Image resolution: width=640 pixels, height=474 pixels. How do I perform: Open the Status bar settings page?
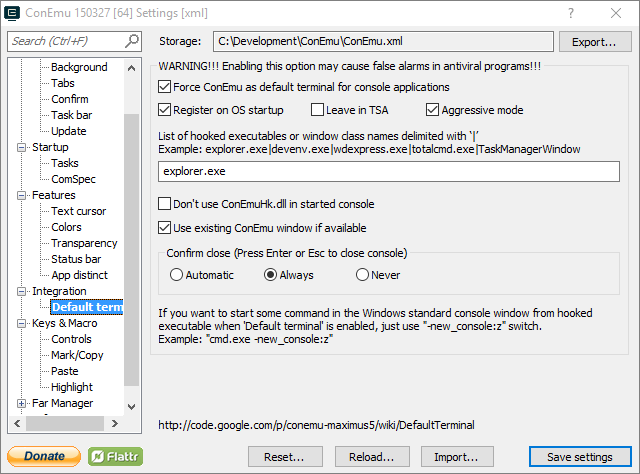point(76,259)
